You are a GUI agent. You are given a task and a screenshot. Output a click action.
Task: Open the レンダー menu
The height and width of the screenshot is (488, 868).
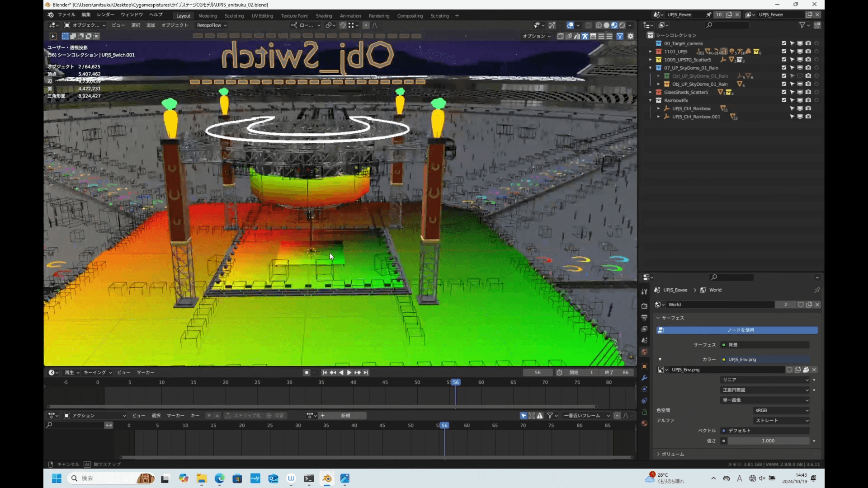(x=105, y=15)
